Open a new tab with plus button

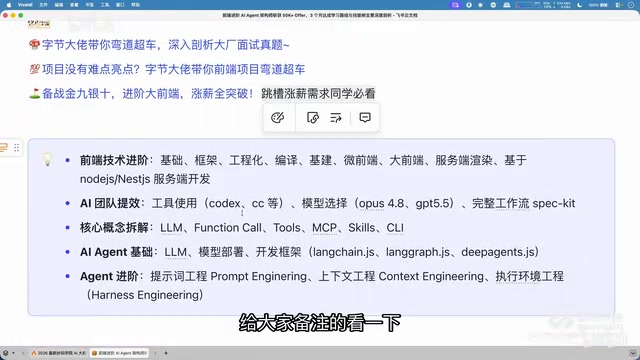pyautogui.click(x=166, y=353)
